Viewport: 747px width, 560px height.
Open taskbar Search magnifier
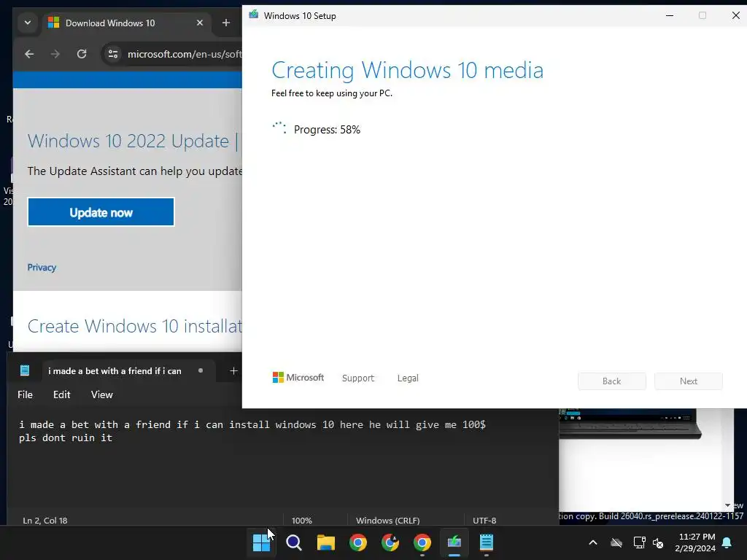293,542
